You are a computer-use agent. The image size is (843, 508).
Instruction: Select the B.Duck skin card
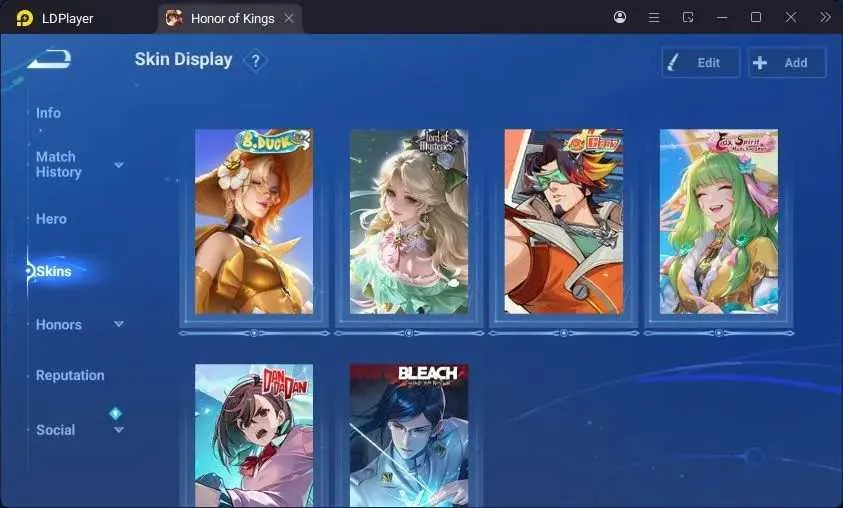[254, 221]
